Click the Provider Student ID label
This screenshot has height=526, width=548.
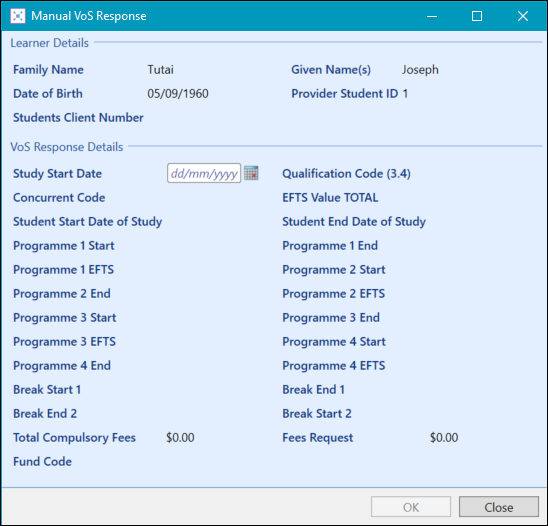345,94
